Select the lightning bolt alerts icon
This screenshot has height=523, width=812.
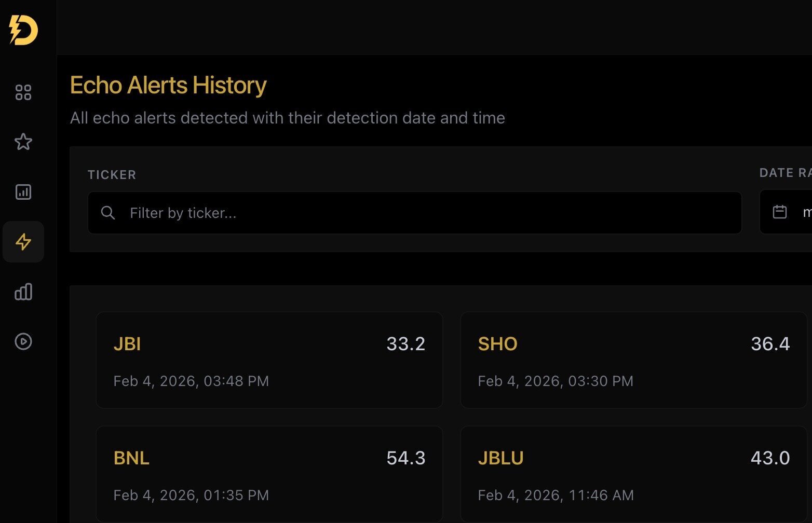click(x=23, y=242)
